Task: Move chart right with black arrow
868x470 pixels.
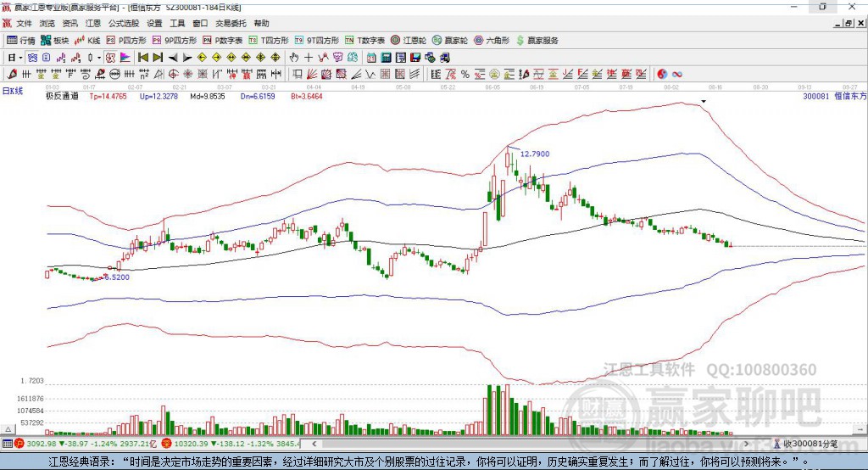Action: point(187,58)
